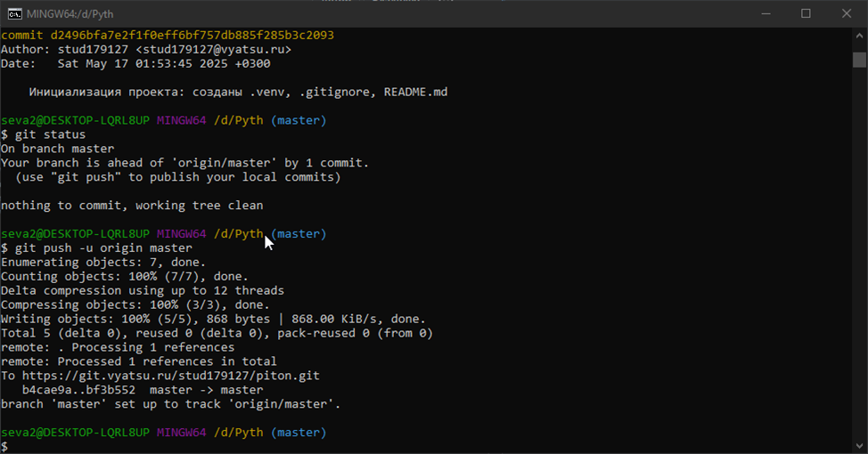This screenshot has width=868, height=454.
Task: Close the MINGW64 terminal window
Action: pyautogui.click(x=847, y=13)
